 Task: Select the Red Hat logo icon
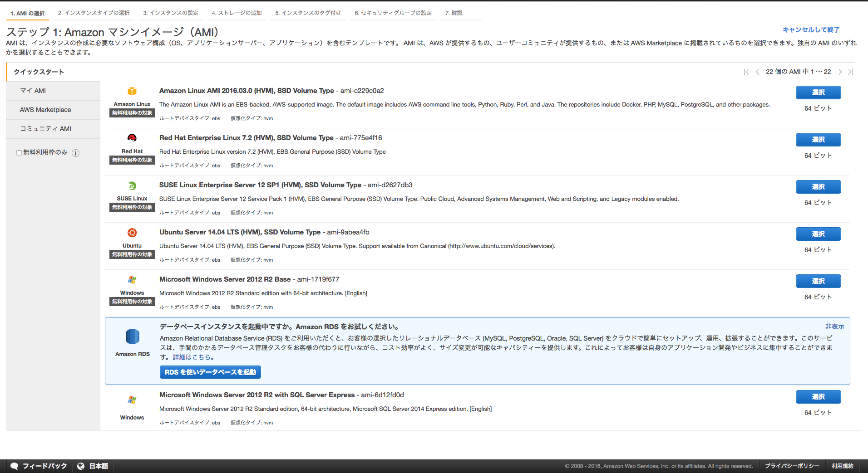coord(132,138)
